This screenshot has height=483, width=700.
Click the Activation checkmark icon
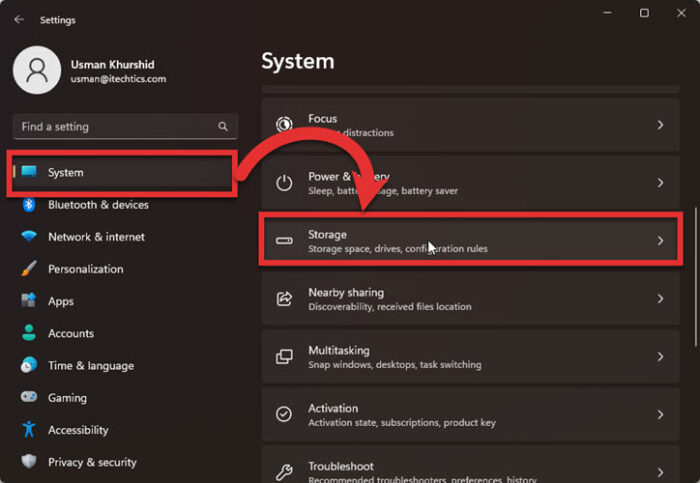(284, 414)
